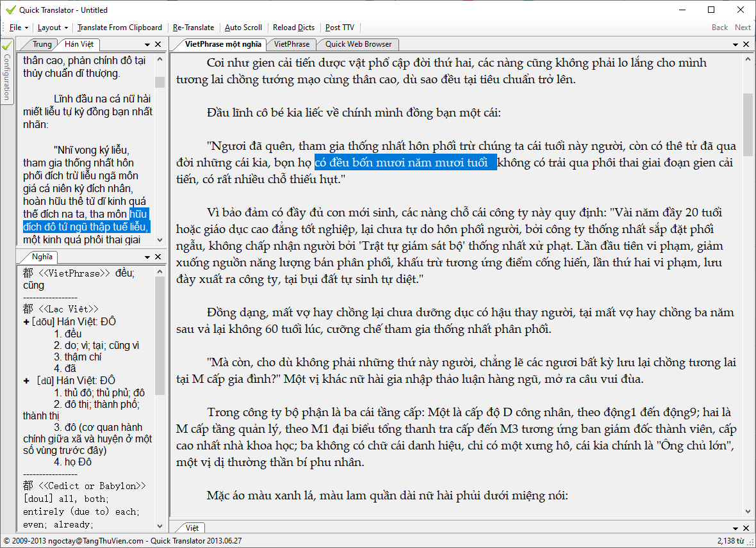Switch to the Trung tab

click(x=42, y=44)
